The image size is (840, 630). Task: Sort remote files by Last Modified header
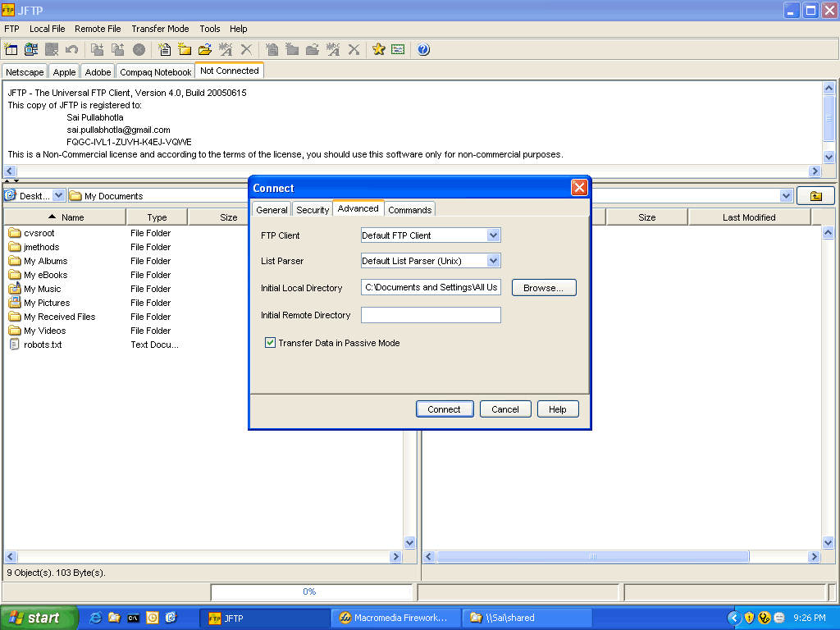[749, 217]
